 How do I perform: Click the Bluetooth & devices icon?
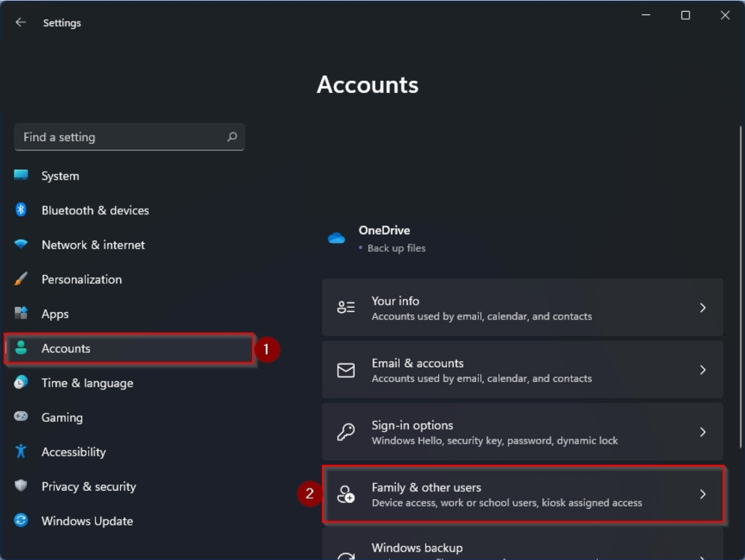[21, 209]
